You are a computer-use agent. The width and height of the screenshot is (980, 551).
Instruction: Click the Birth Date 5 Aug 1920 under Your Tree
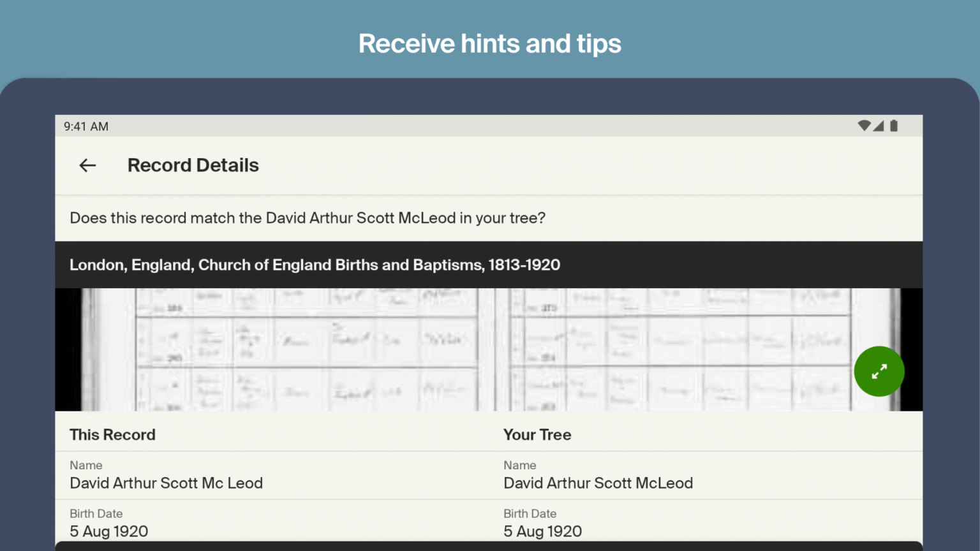[x=542, y=531]
